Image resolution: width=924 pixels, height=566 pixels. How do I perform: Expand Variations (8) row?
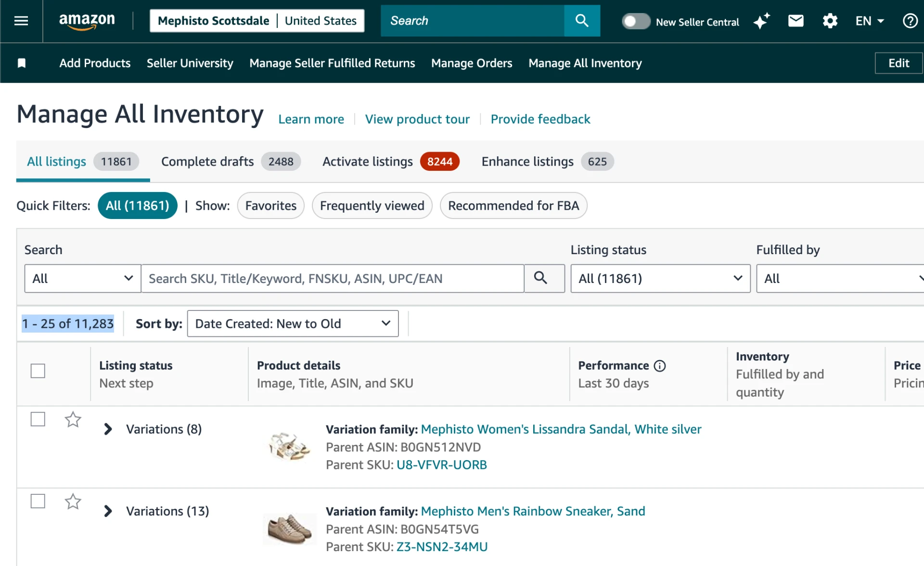pyautogui.click(x=108, y=429)
